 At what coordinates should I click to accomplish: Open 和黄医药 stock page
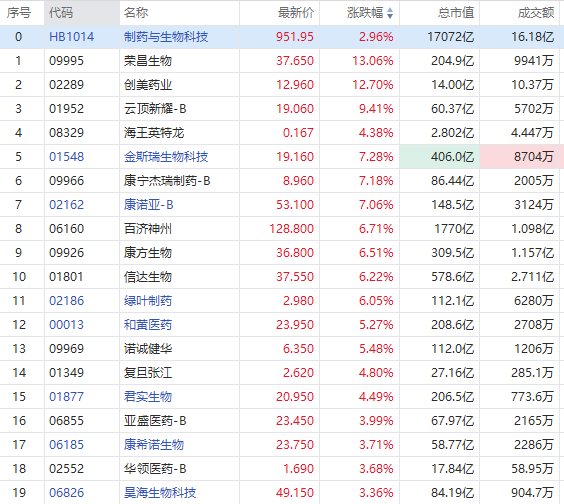point(148,325)
